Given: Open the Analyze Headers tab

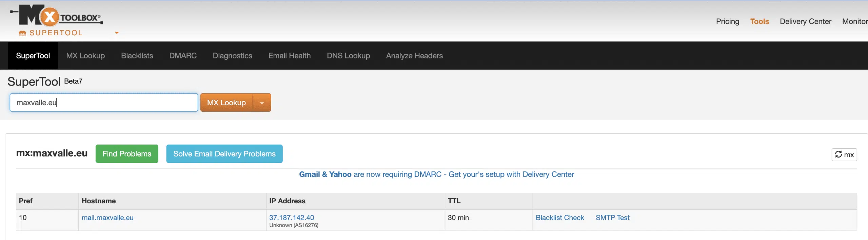Looking at the screenshot, I should point(414,56).
